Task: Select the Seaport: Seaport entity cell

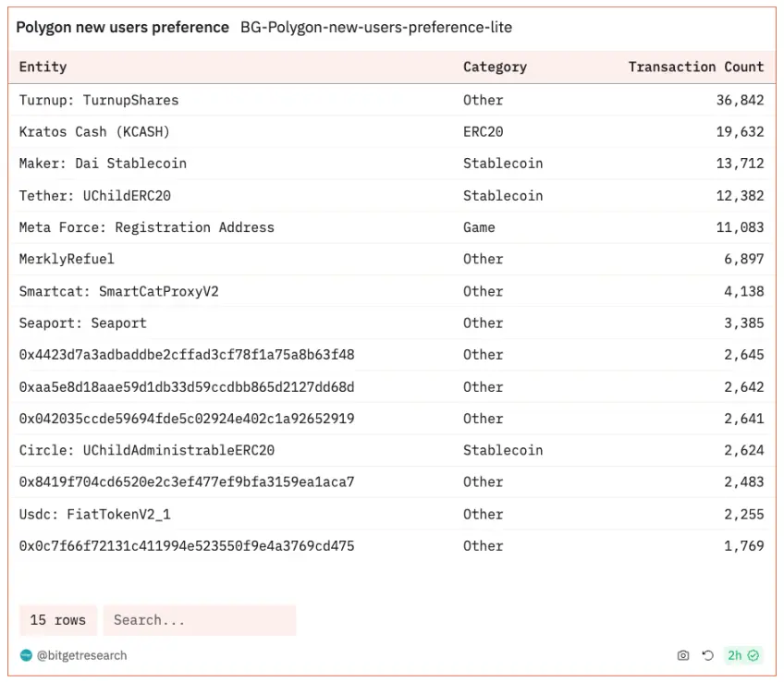Action: [x=82, y=323]
